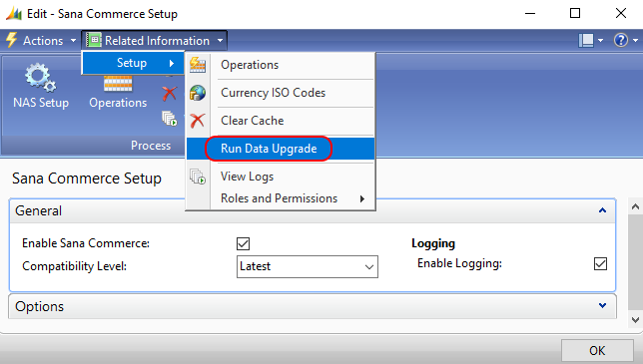643x364 pixels.
Task: Click the lightning bolt Actions icon
Action: pyautogui.click(x=12, y=40)
